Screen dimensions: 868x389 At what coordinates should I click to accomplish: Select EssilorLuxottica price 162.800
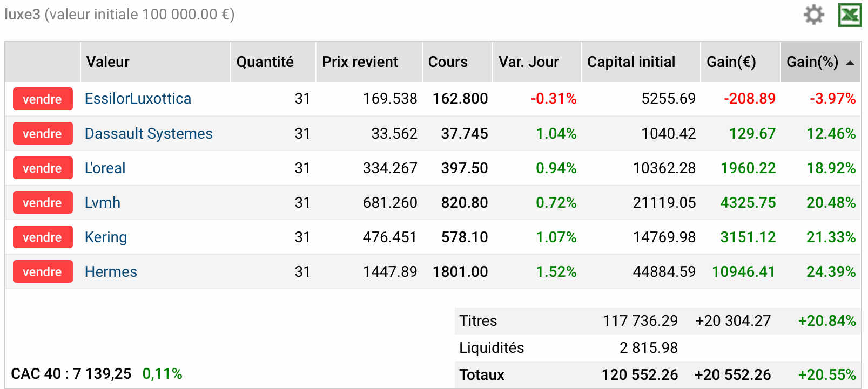[460, 99]
